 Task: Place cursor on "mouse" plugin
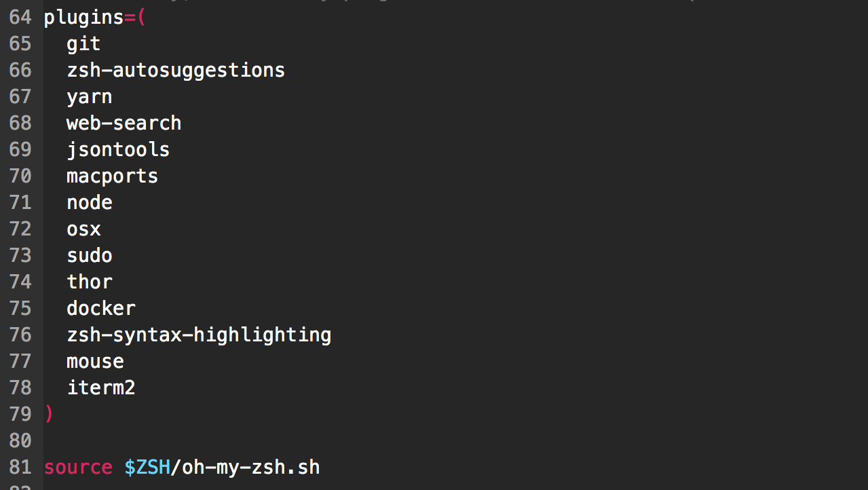95,362
